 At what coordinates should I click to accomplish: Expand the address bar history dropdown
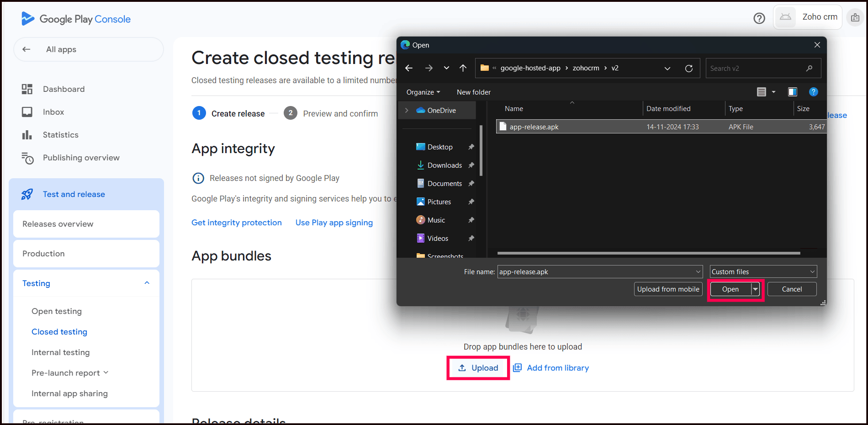point(667,69)
